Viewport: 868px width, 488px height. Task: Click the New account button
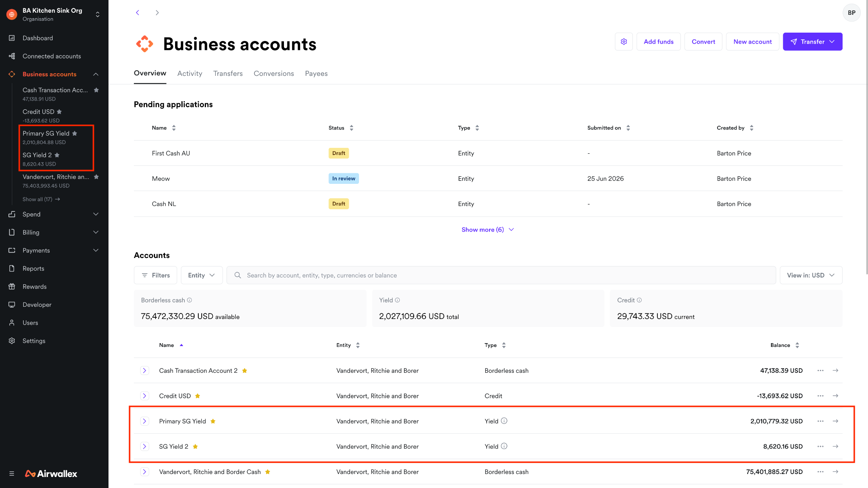click(753, 42)
